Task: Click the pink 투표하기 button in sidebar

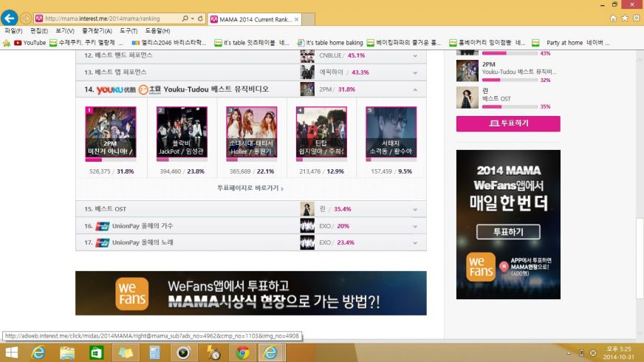Action: [508, 123]
